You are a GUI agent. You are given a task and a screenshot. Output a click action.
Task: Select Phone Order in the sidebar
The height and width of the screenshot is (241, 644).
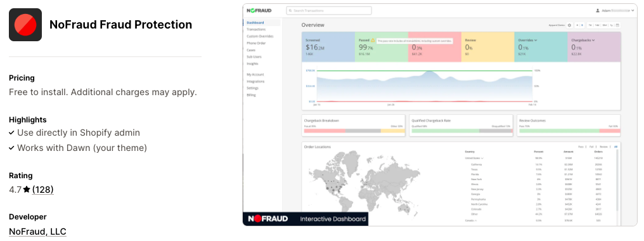(256, 43)
